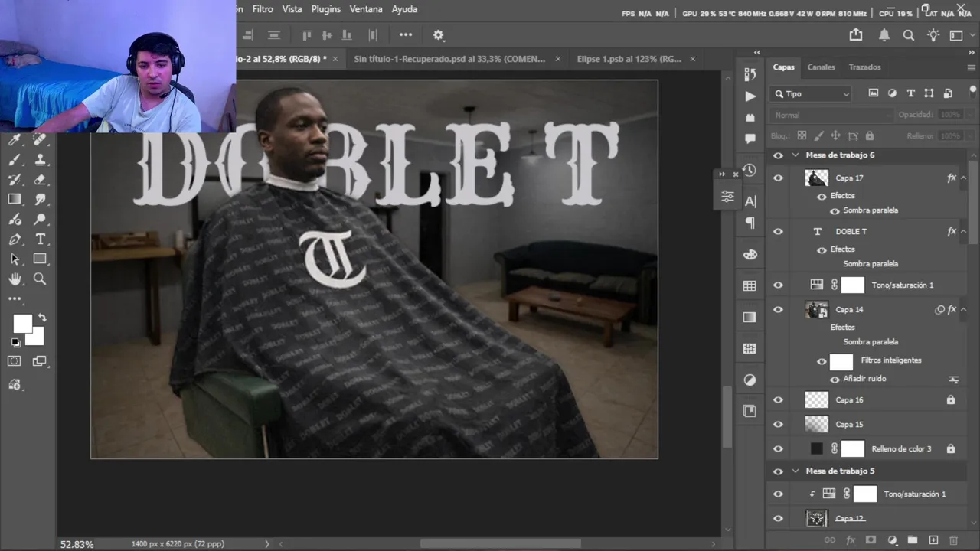This screenshot has height=551, width=980.
Task: Select the Path Selection arrow tool
Action: coord(15,259)
